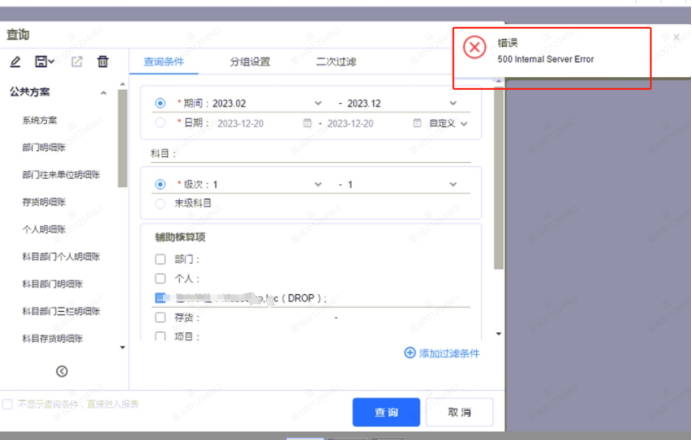Select 系统方案 in scheme list
This screenshot has width=692, height=440.
[40, 120]
